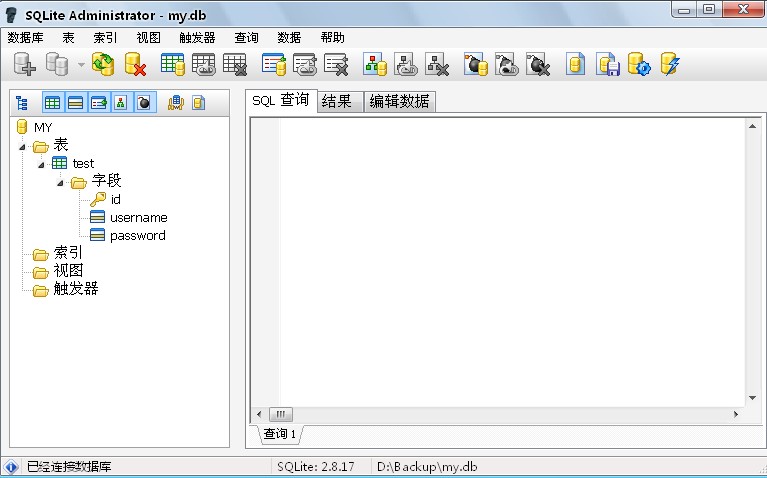This screenshot has height=478, width=767.
Task: Collapse the test table node
Action: (x=41, y=165)
